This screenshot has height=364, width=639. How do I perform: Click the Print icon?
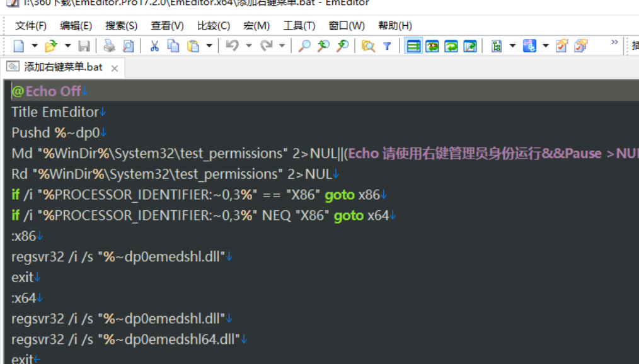tap(109, 46)
